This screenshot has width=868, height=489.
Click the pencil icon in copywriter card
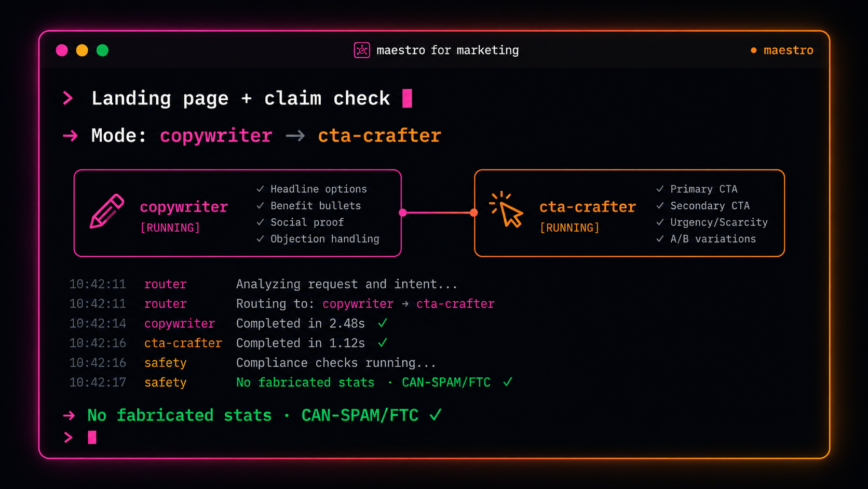click(107, 211)
